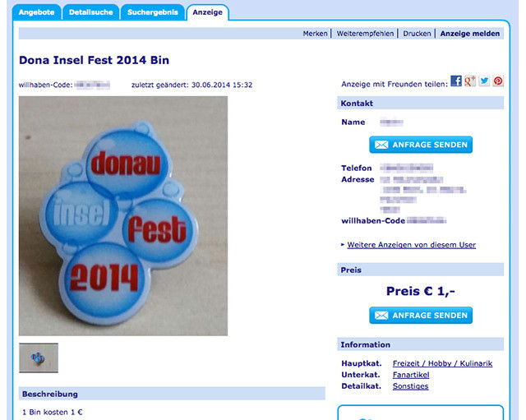Select the Anzeige tab
Screen dimensions: 526x420
coord(207,12)
